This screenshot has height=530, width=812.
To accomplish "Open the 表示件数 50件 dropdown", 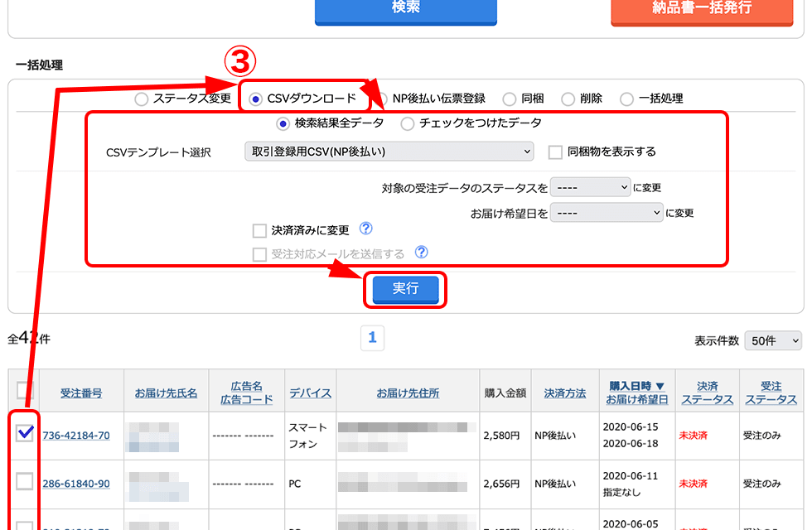I will [x=773, y=340].
